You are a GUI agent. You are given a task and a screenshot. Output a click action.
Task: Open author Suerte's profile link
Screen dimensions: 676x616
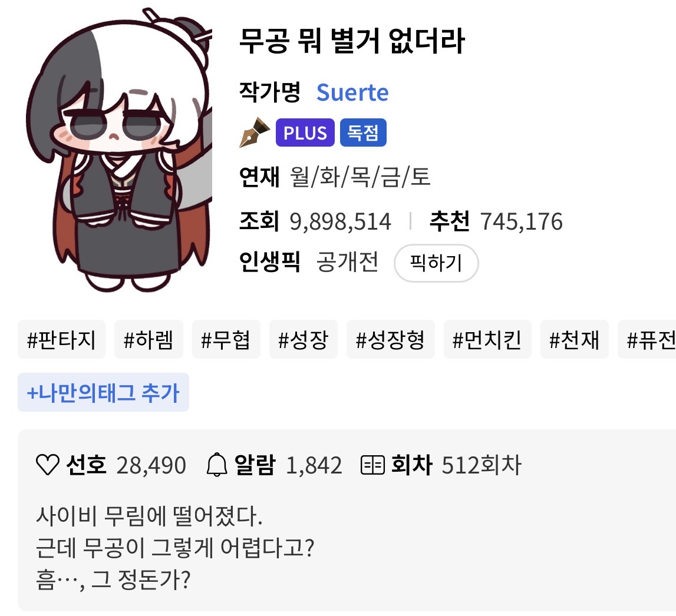pos(352,92)
